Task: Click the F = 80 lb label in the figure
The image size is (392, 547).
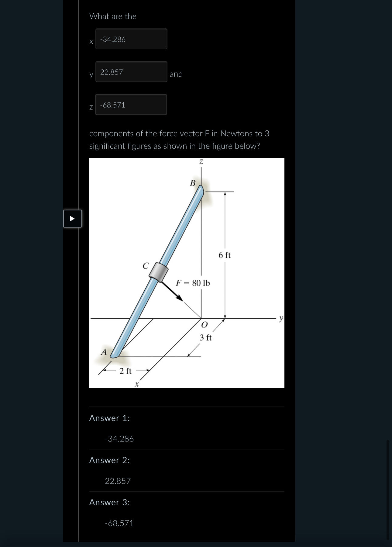Action: [193, 283]
